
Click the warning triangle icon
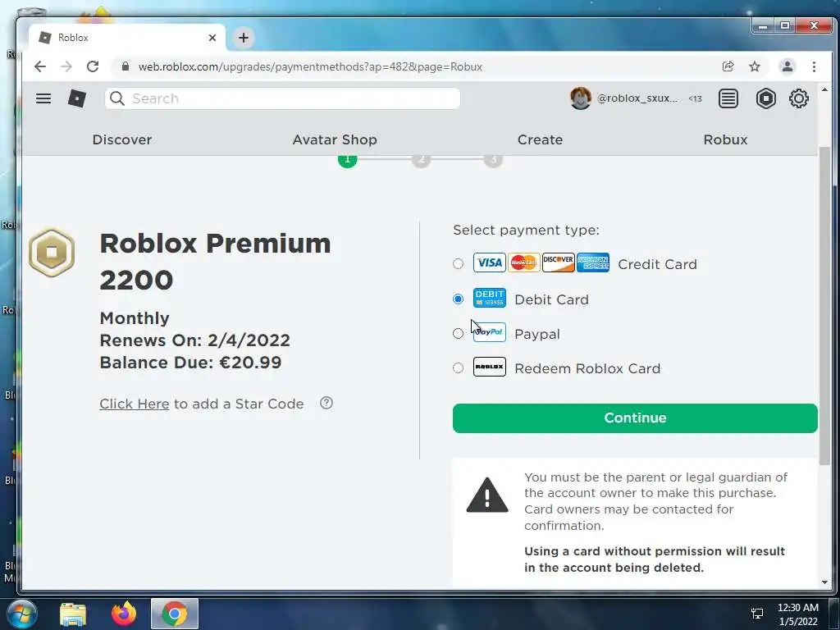487,495
